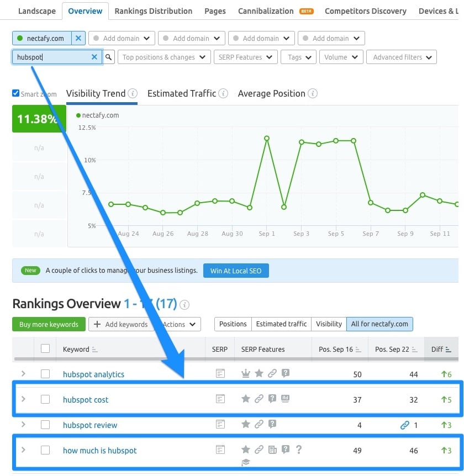This screenshot has width=464, height=476.
Task: Click the Ad feature icon for hubspot cost
Action: pos(285,398)
